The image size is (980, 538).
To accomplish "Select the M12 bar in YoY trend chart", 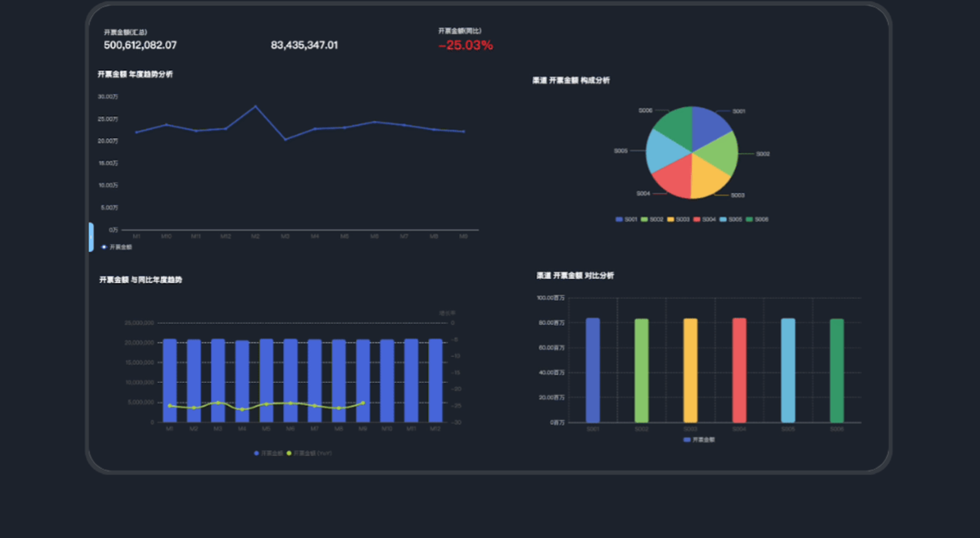I will pos(435,380).
